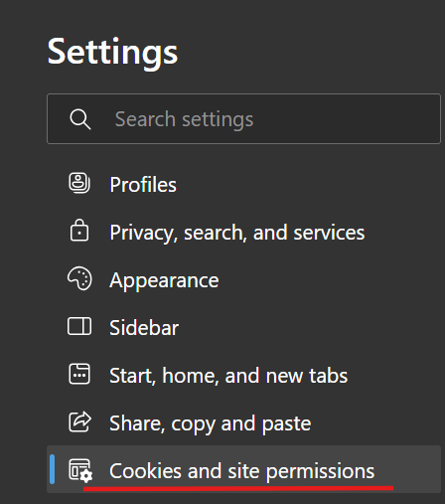445x504 pixels.
Task: Select Share, copy and paste text
Action: coord(211,423)
